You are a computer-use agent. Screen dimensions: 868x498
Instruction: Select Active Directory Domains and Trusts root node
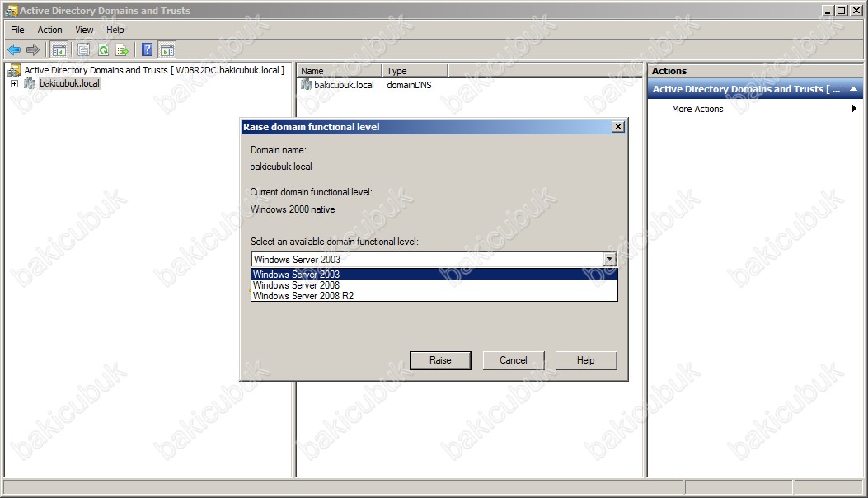pyautogui.click(x=154, y=70)
